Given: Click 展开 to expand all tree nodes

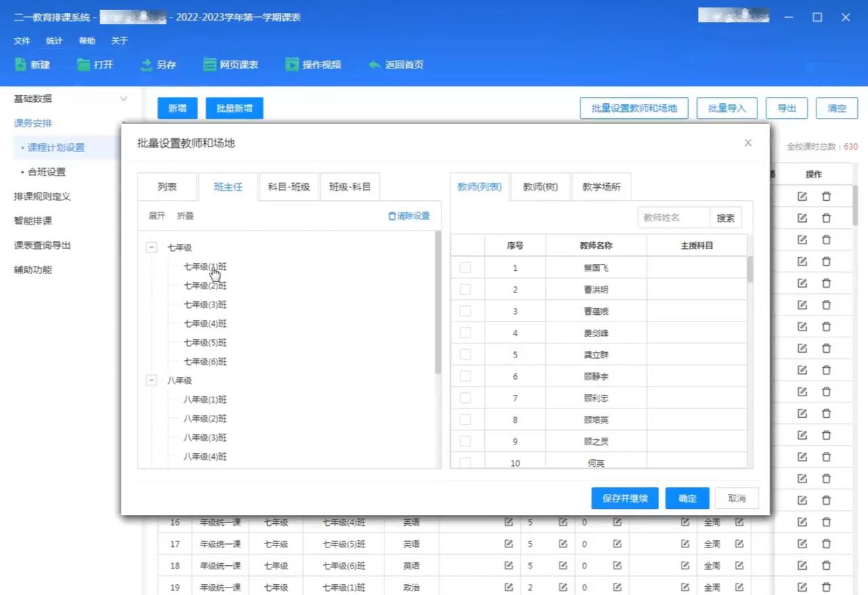Looking at the screenshot, I should (157, 216).
